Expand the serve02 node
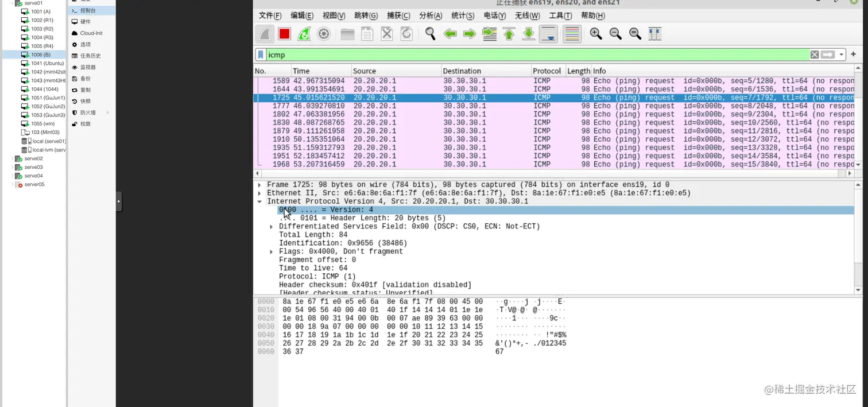Screen dimensions: 868x407 [12, 158]
